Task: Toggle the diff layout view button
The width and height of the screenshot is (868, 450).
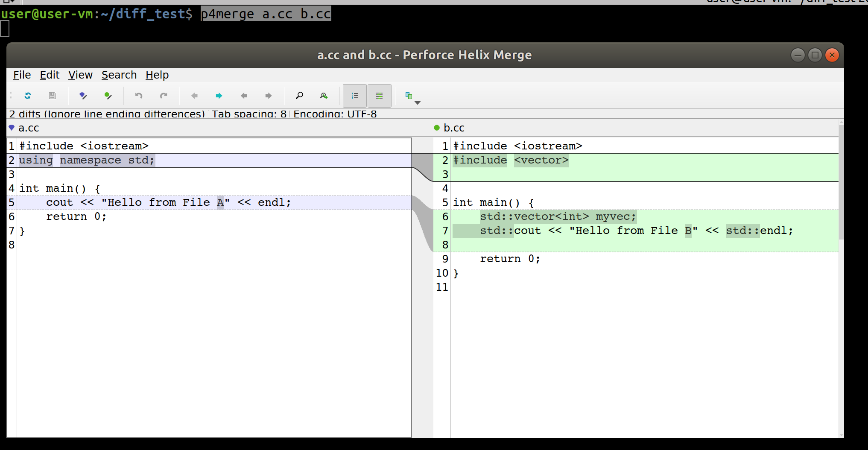Action: click(x=409, y=96)
